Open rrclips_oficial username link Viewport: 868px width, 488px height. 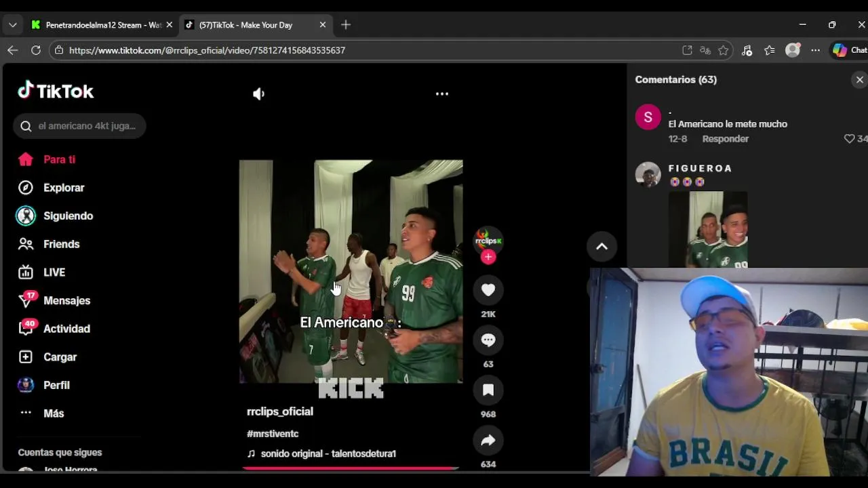click(x=280, y=411)
